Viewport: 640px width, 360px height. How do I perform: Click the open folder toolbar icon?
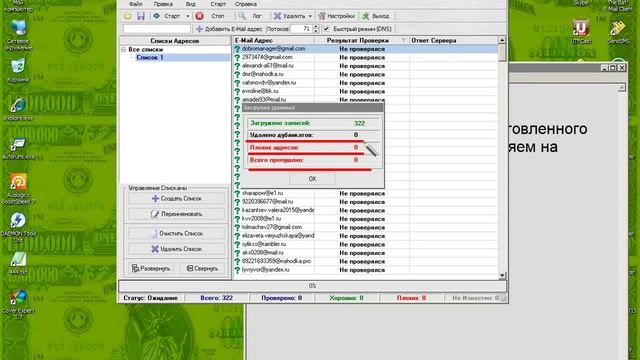click(x=128, y=16)
